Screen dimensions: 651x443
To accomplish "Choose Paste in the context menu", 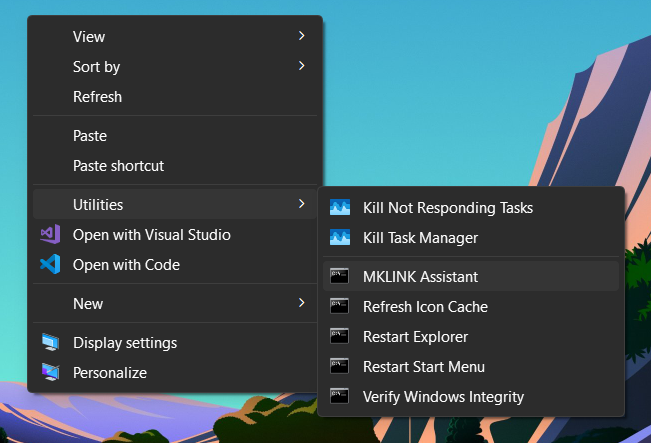I will click(90, 136).
